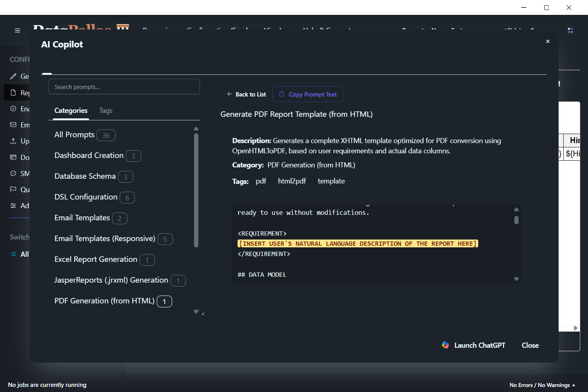Click the 36 count badge
Image resolution: width=588 pixels, height=392 pixels.
pyautogui.click(x=106, y=135)
